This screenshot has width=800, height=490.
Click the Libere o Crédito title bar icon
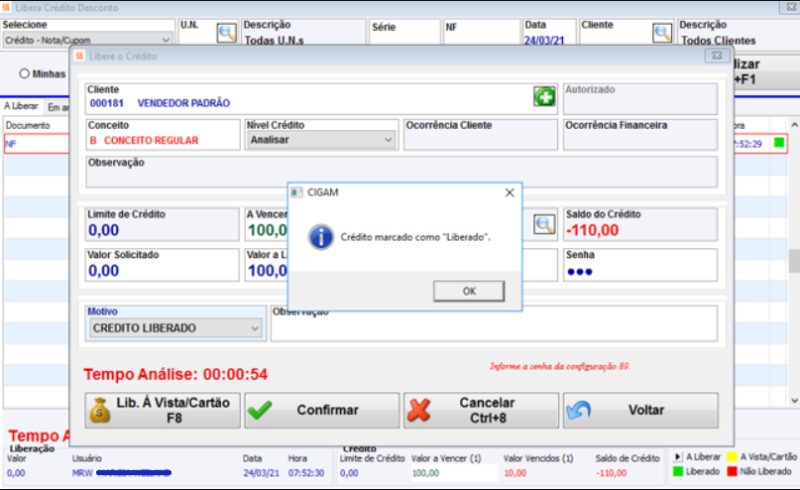(x=79, y=56)
